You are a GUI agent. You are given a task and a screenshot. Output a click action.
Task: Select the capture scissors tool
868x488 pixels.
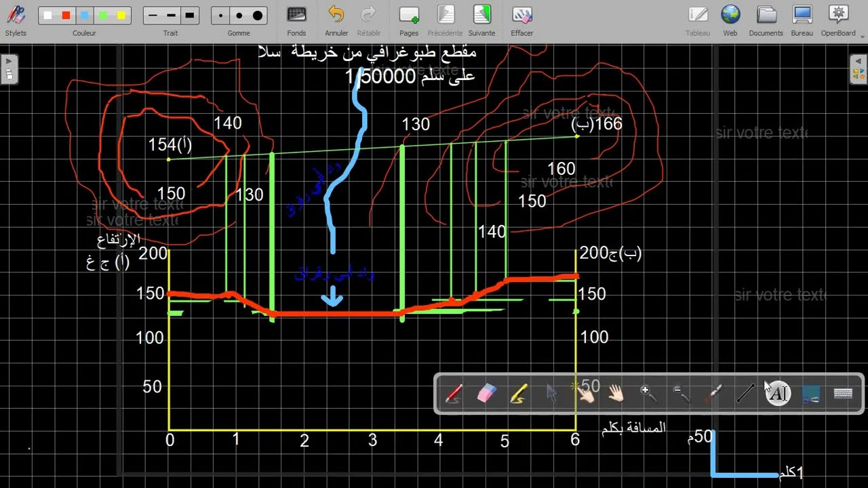[810, 393]
